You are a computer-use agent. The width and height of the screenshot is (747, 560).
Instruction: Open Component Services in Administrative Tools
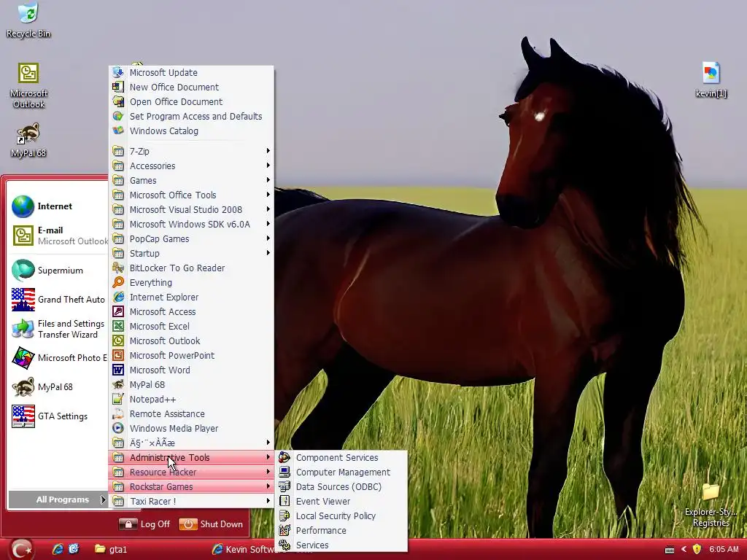coord(341,458)
